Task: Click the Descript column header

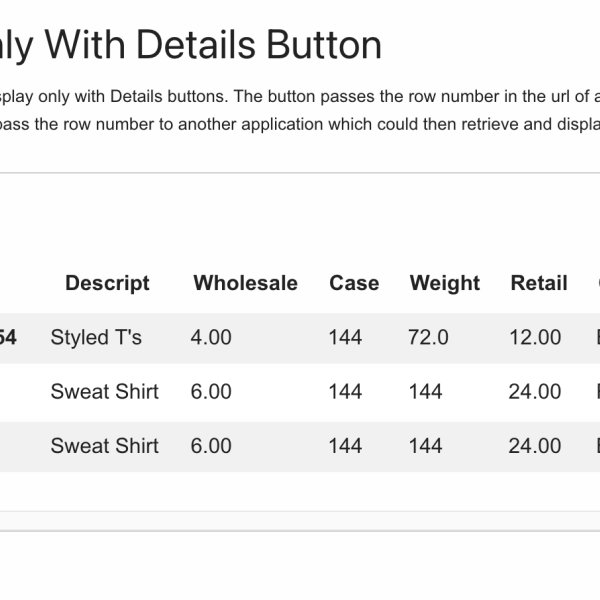Action: tap(107, 283)
